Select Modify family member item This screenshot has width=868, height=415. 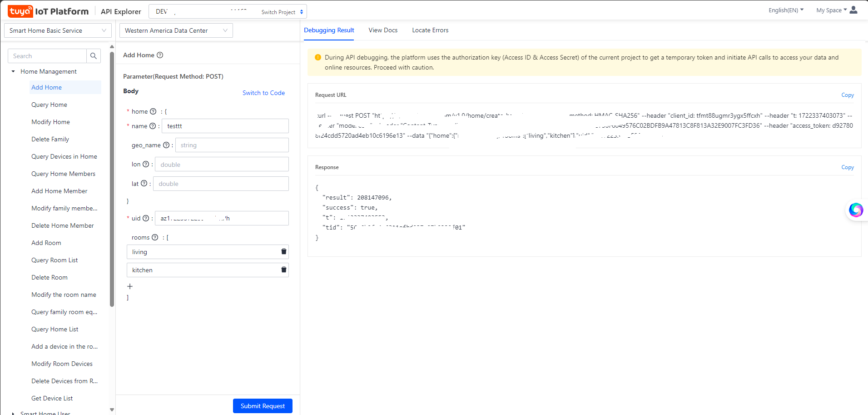coord(64,208)
